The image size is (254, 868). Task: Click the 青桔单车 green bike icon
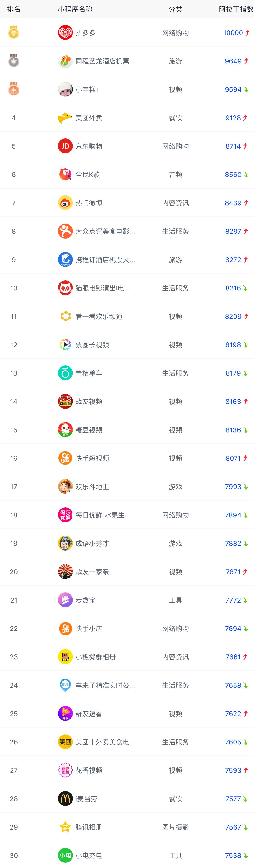pos(65,373)
